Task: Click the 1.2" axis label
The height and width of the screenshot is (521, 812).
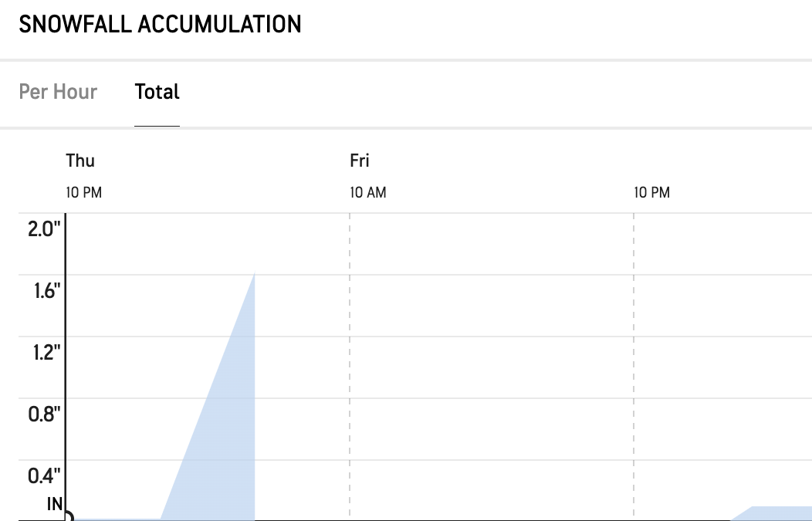Action: pyautogui.click(x=46, y=353)
